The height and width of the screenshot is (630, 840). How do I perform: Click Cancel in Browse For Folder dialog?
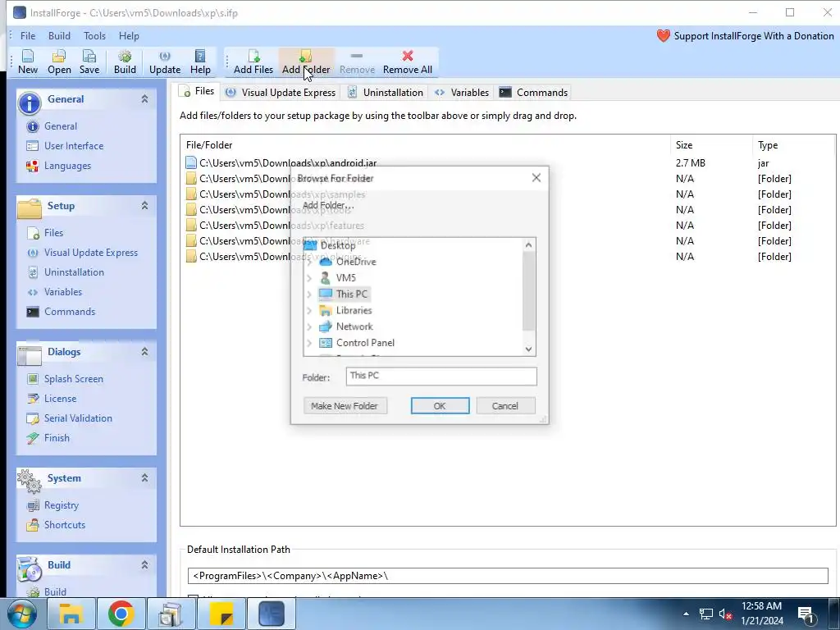coord(505,406)
